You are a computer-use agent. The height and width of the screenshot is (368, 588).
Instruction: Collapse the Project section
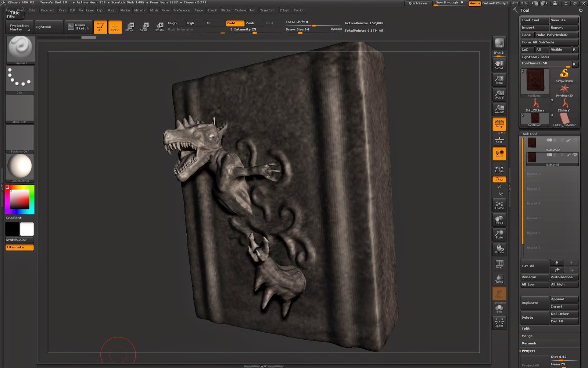pos(528,351)
